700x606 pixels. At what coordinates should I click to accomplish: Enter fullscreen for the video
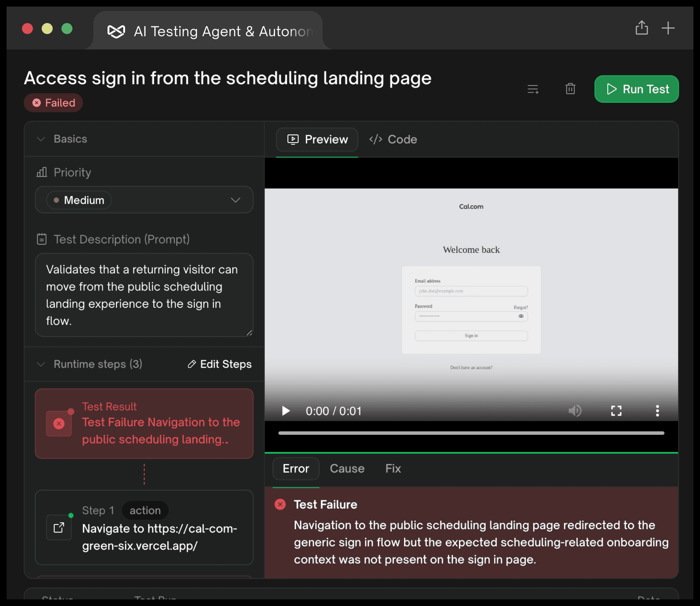[x=616, y=411]
